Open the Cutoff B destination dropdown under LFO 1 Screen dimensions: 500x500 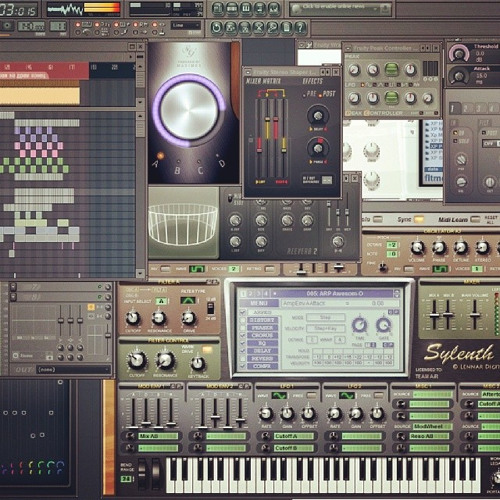pos(294,448)
